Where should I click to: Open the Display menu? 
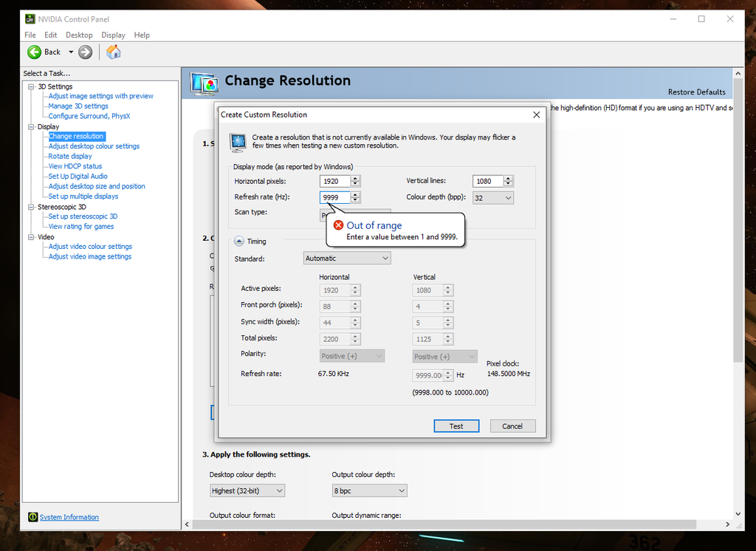pyautogui.click(x=113, y=35)
